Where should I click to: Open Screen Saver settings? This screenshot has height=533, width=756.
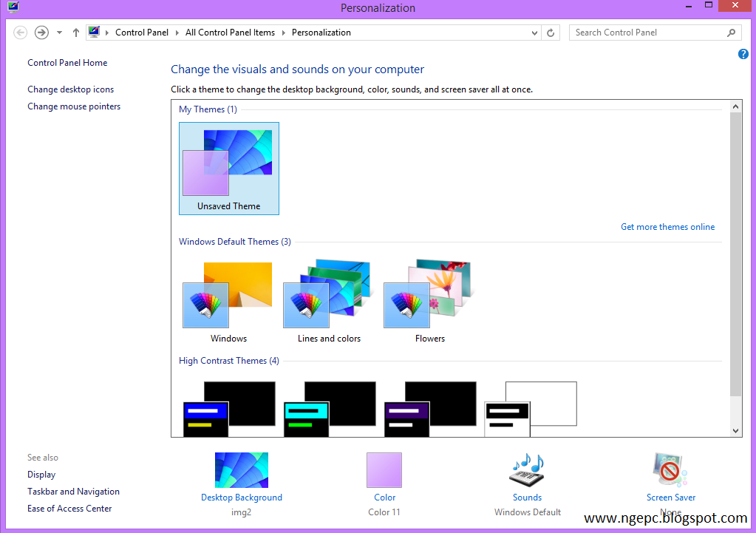click(669, 469)
